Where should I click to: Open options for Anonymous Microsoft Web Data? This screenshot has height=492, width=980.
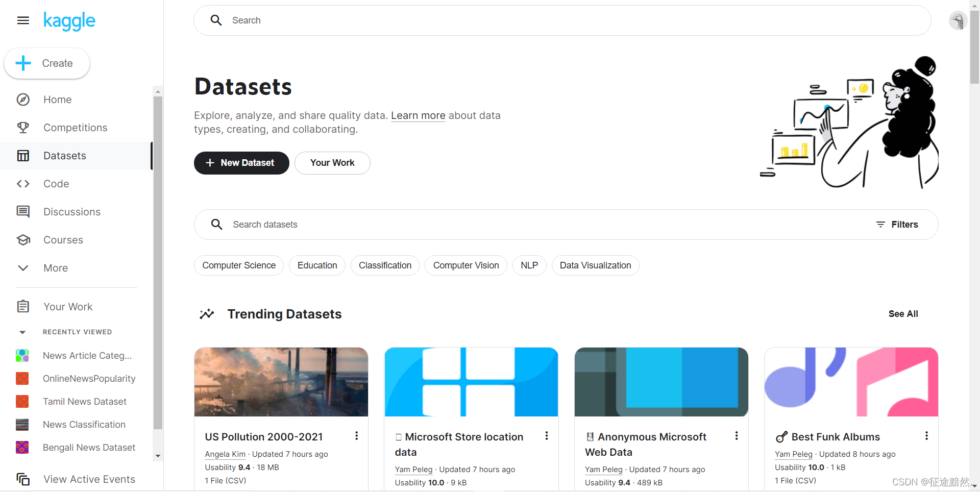pyautogui.click(x=736, y=436)
